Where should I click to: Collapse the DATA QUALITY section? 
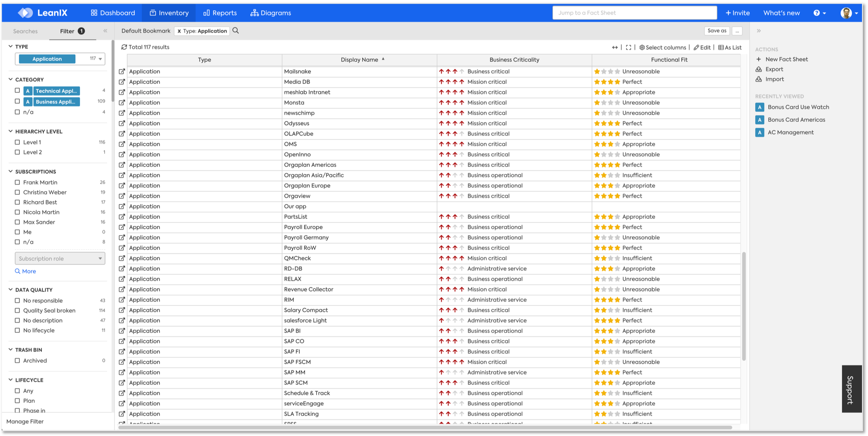11,290
